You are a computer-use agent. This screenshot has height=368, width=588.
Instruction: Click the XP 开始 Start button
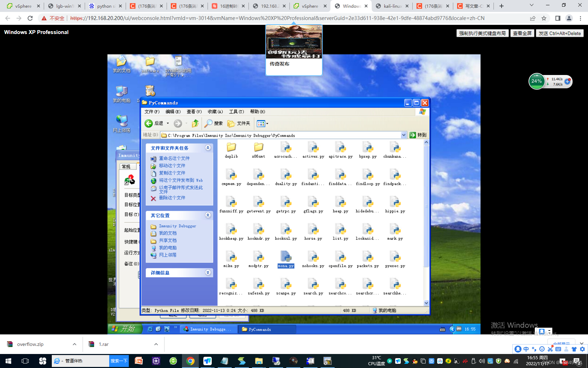click(124, 329)
